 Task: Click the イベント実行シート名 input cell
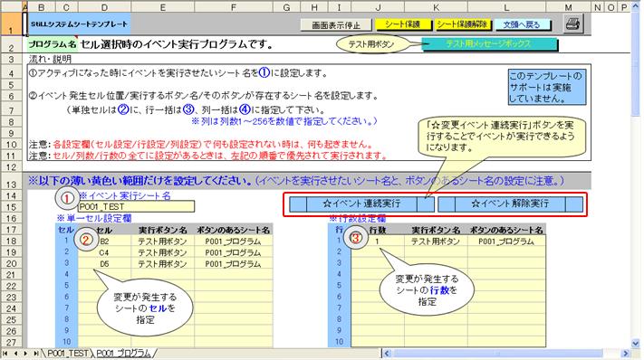coord(136,206)
